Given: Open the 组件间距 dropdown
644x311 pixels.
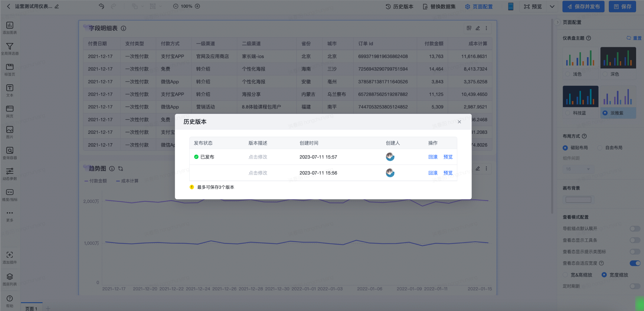Looking at the screenshot, I should coord(578,169).
